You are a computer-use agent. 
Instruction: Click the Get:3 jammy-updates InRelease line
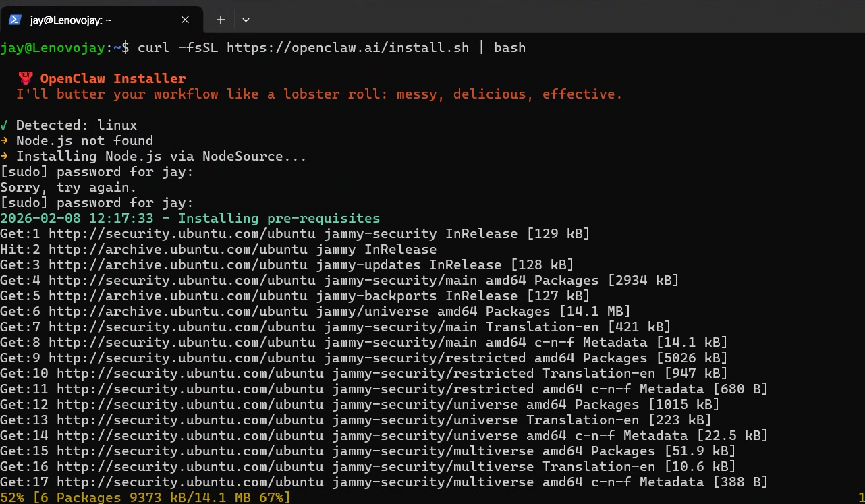pos(287,264)
